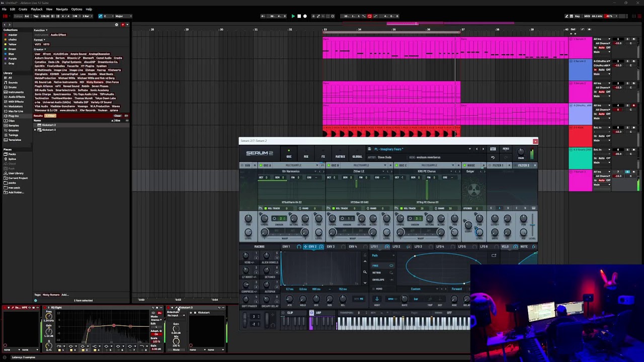Click the Serum preset save disk icon
644x362 pixels.
(369, 149)
